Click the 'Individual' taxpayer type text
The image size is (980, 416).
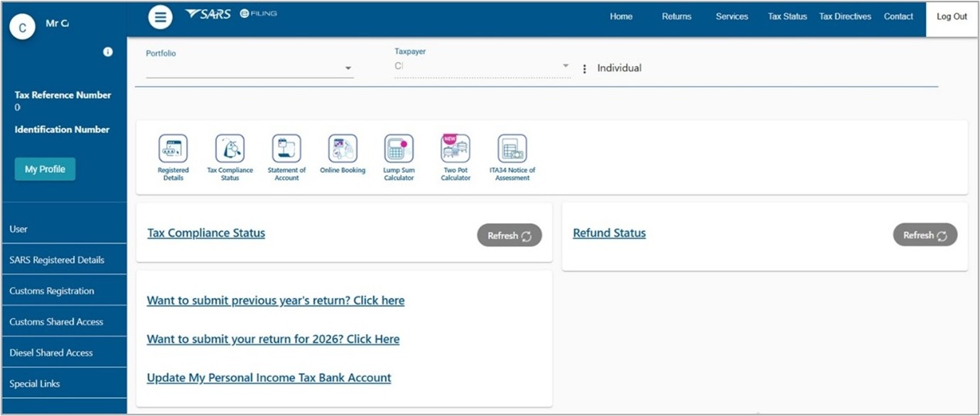click(619, 68)
